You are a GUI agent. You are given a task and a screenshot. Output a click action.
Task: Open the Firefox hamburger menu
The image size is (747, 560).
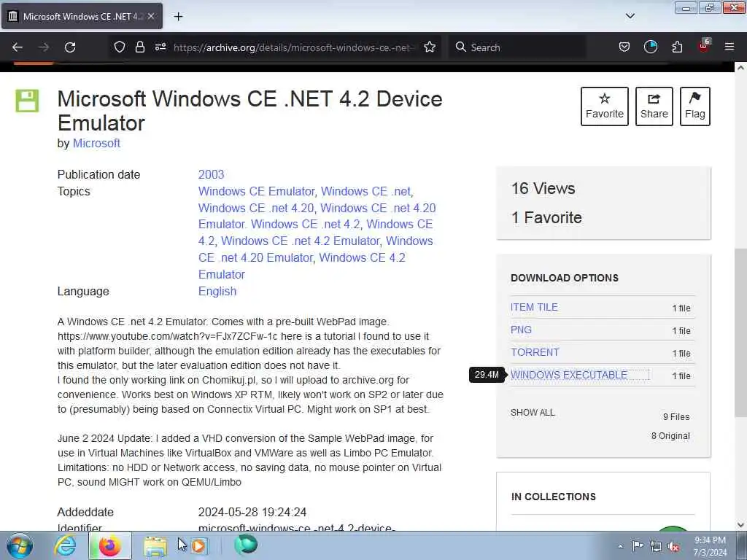pyautogui.click(x=729, y=47)
